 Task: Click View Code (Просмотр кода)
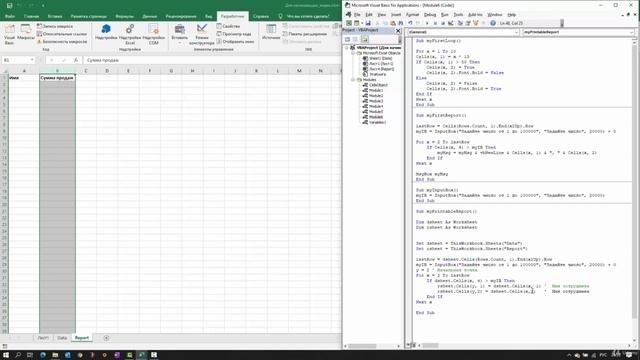(234, 34)
